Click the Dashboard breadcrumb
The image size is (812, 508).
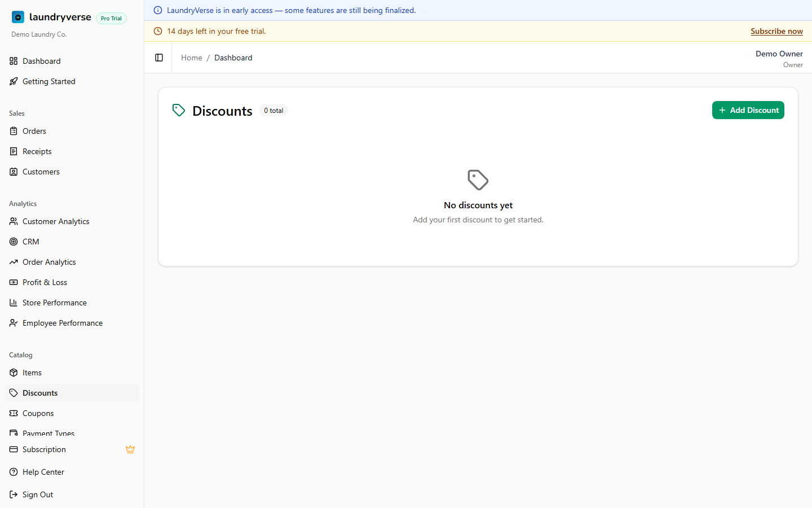pyautogui.click(x=233, y=58)
